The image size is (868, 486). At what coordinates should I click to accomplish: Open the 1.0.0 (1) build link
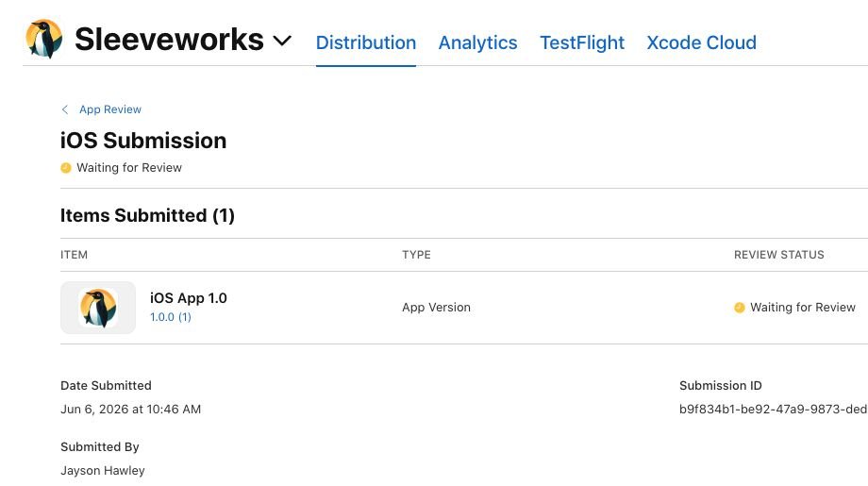coord(171,317)
